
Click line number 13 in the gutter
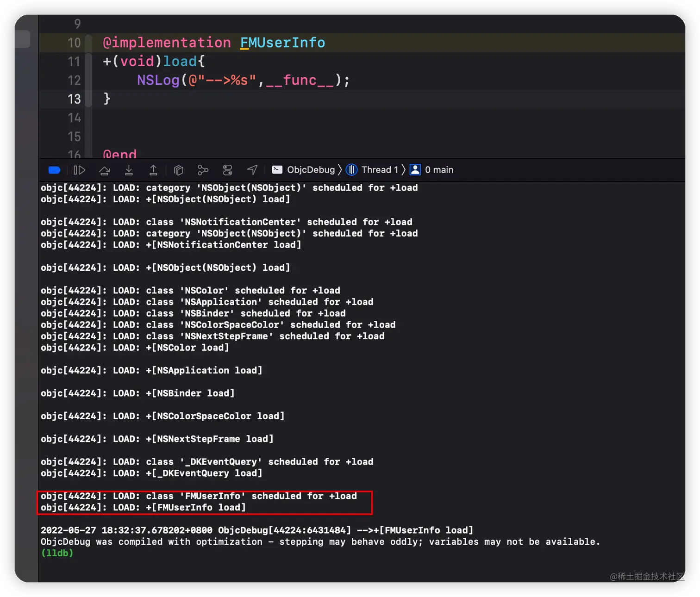click(74, 99)
